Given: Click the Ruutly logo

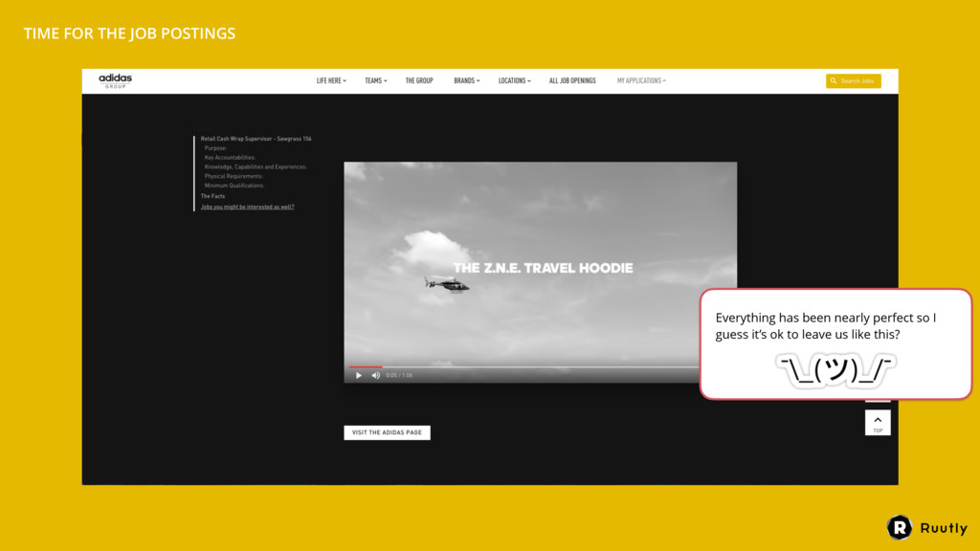Looking at the screenshot, I should (x=926, y=528).
